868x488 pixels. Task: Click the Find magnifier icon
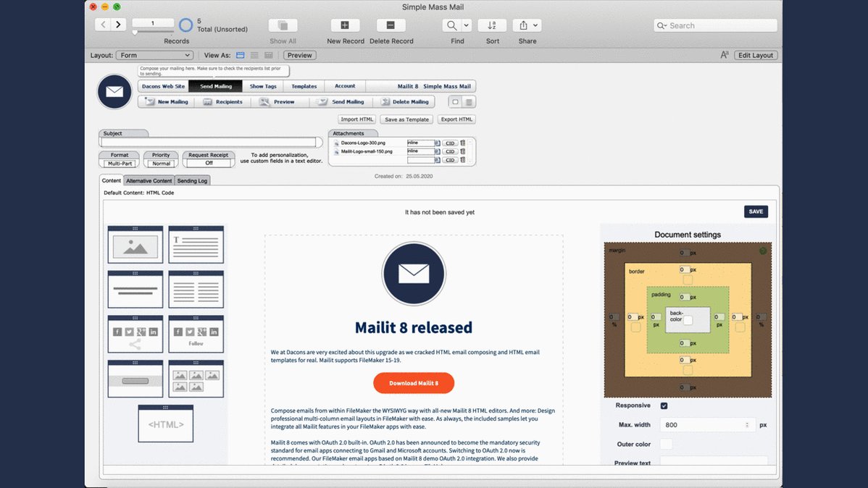click(451, 25)
